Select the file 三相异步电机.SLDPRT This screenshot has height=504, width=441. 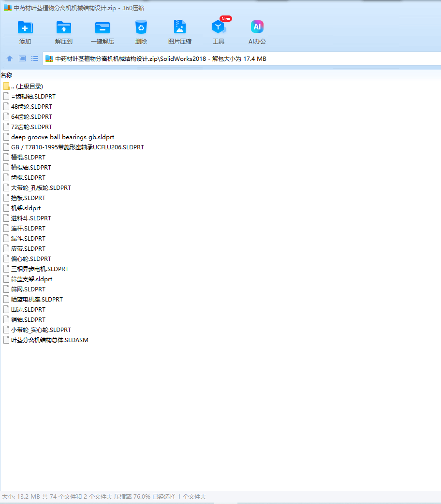pyautogui.click(x=40, y=269)
